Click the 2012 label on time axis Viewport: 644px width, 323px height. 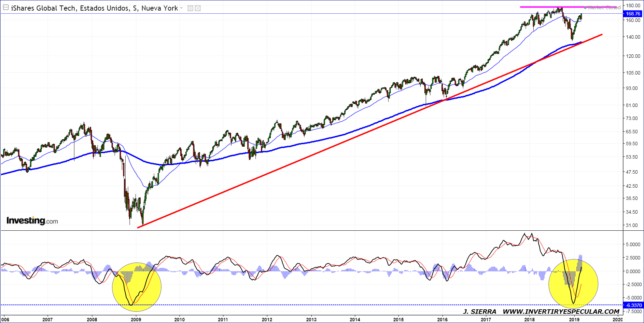tap(267, 320)
